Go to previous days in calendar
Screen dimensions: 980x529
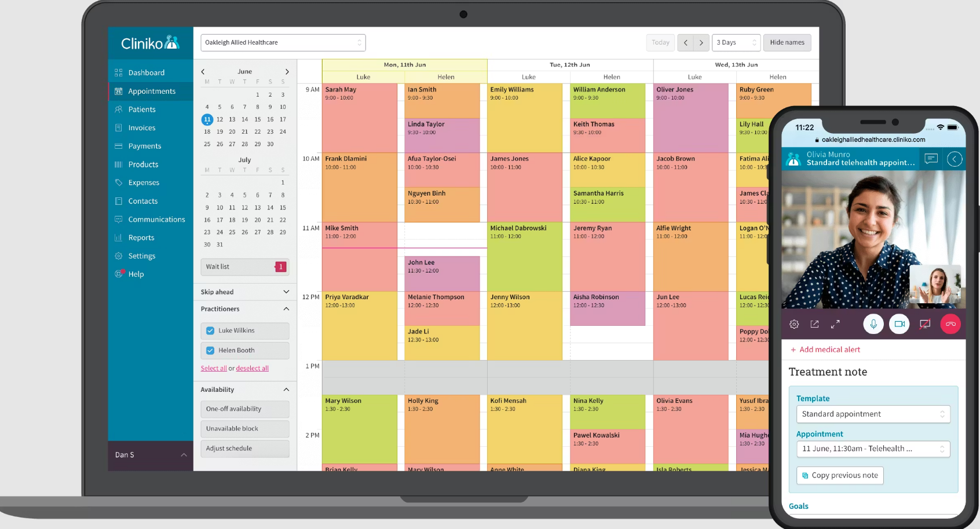point(686,42)
